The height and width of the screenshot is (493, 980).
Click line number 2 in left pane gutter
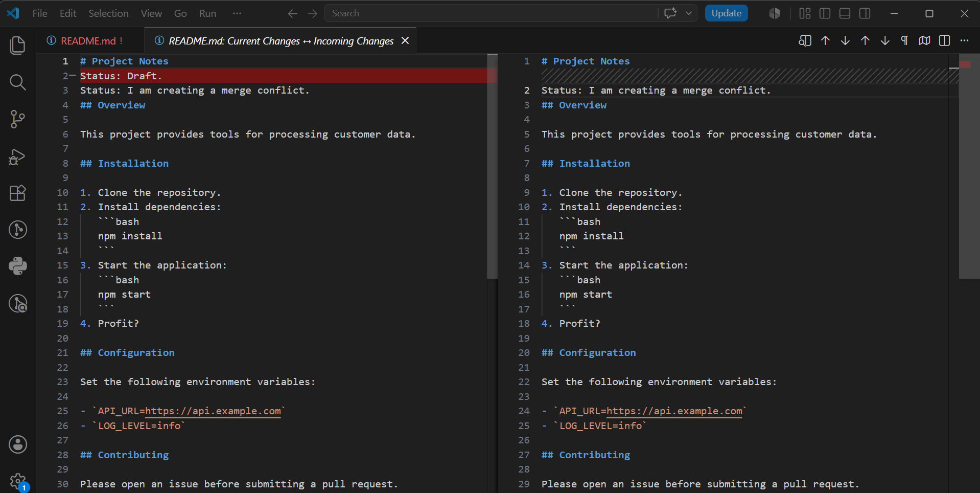click(x=65, y=76)
